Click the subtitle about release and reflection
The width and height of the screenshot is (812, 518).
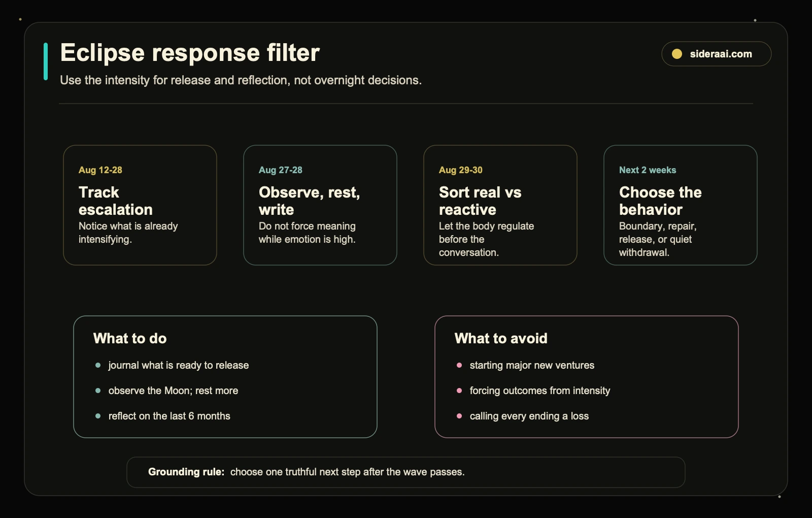241,80
